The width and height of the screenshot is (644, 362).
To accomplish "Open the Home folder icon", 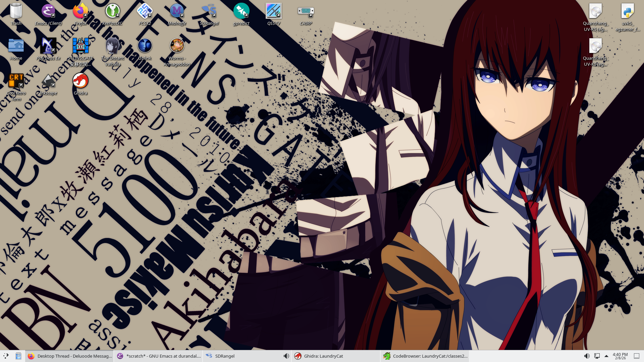I will pos(16,49).
